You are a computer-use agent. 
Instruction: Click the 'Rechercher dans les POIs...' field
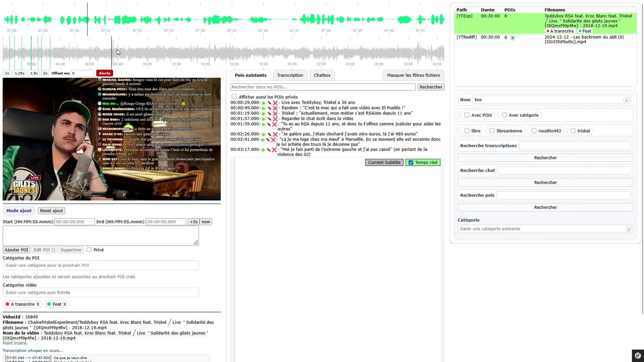tap(323, 87)
